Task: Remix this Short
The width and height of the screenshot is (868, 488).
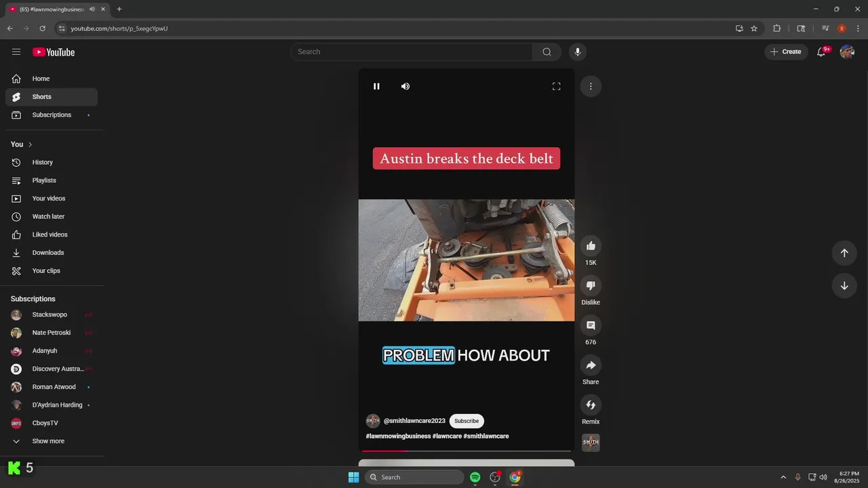Action: pos(591,405)
